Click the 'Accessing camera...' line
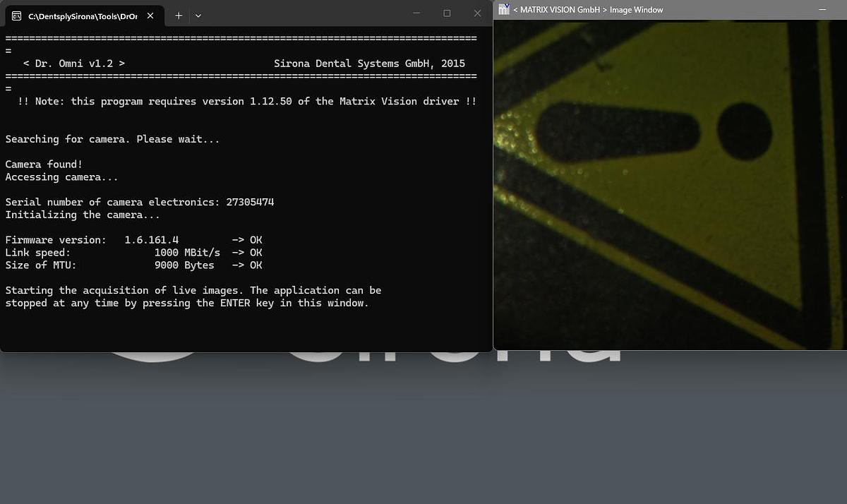 click(61, 177)
